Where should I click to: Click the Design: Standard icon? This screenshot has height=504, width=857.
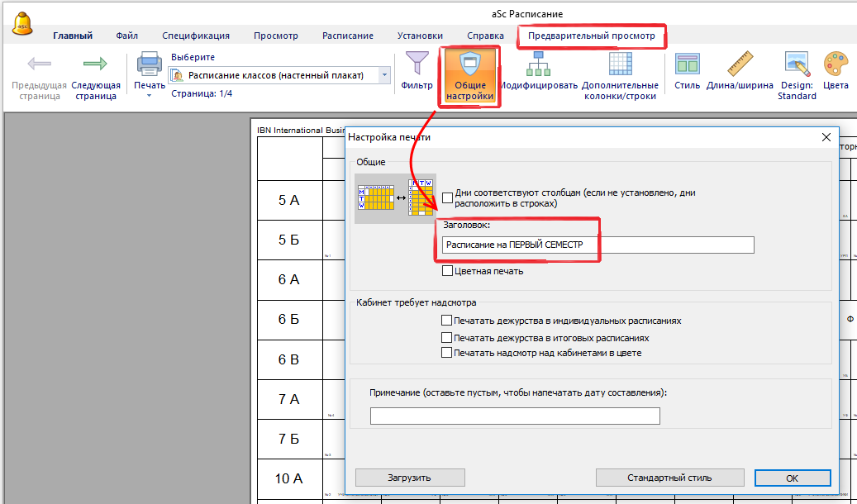[797, 64]
